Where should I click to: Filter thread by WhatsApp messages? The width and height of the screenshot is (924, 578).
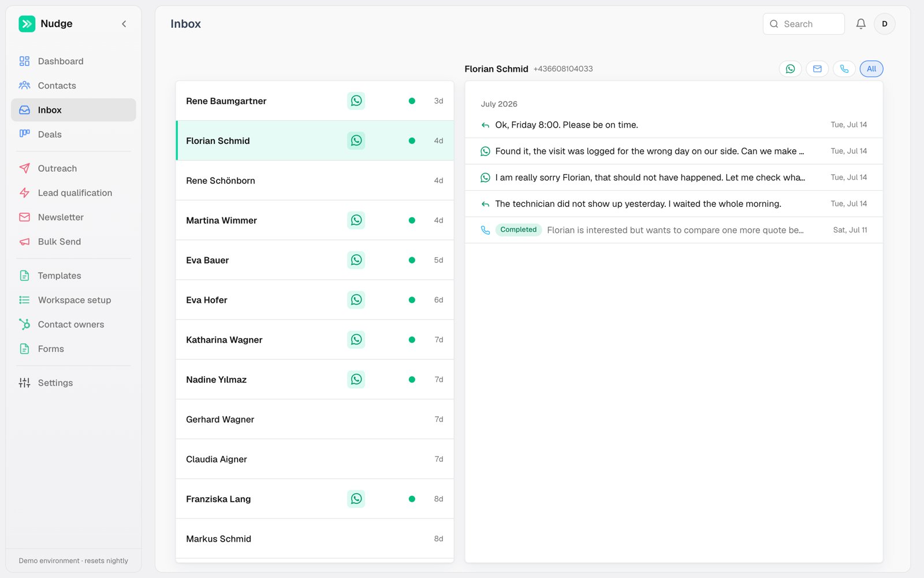point(790,69)
